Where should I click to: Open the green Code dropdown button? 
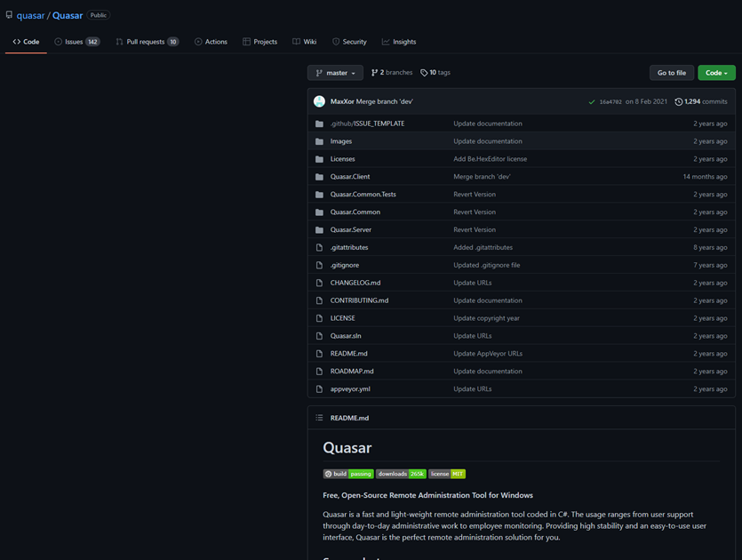716,73
